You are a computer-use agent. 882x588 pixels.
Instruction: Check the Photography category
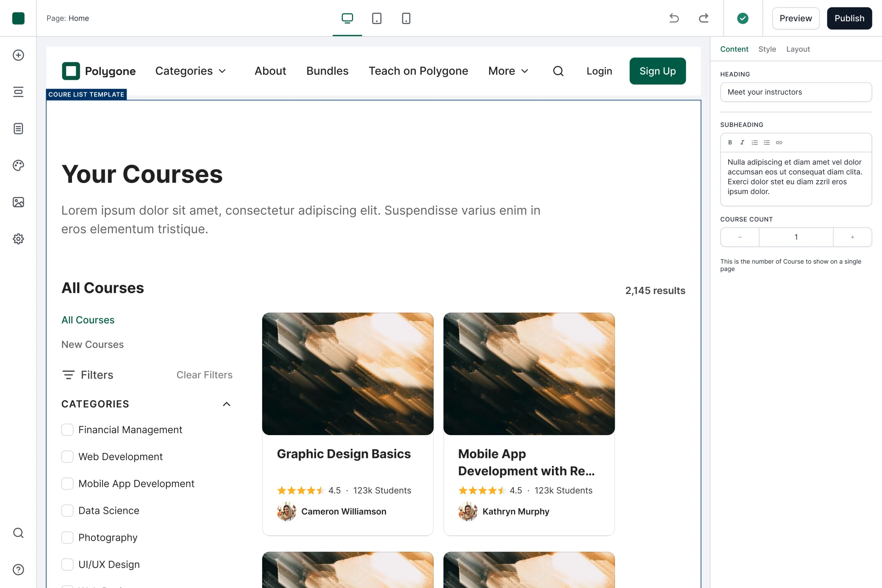(x=68, y=538)
